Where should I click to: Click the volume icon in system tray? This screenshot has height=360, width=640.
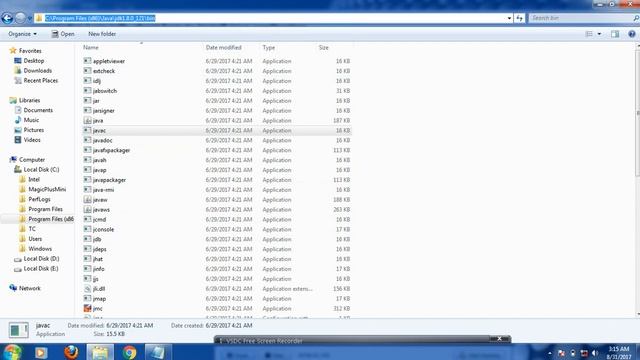pos(595,353)
